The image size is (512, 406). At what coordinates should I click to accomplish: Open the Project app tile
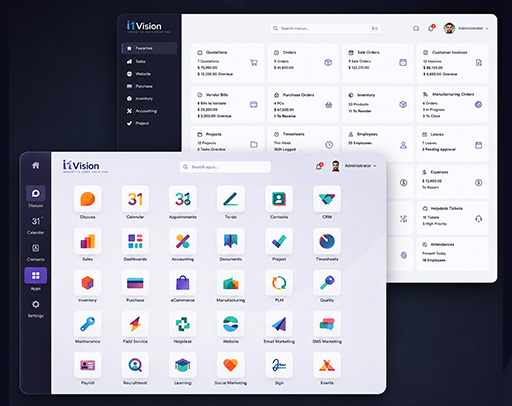(279, 241)
